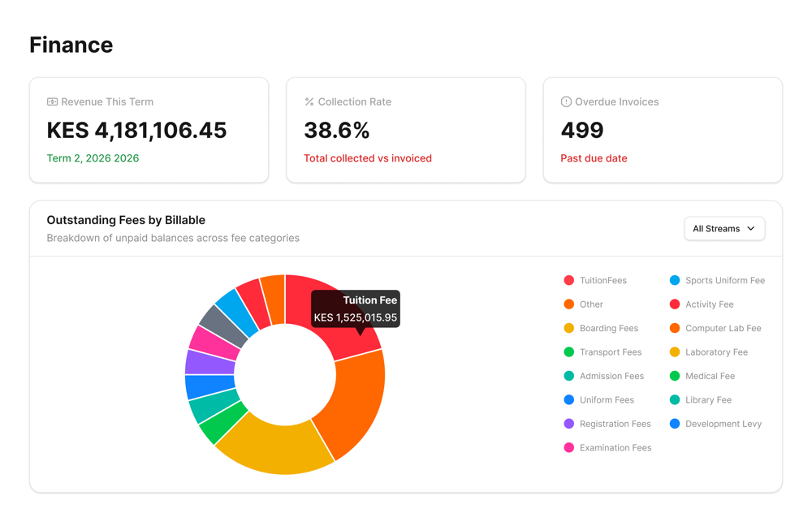Click the Outstanding Fees by Billable heading
Image resolution: width=812 pixels, height=522 pixels.
tap(126, 220)
